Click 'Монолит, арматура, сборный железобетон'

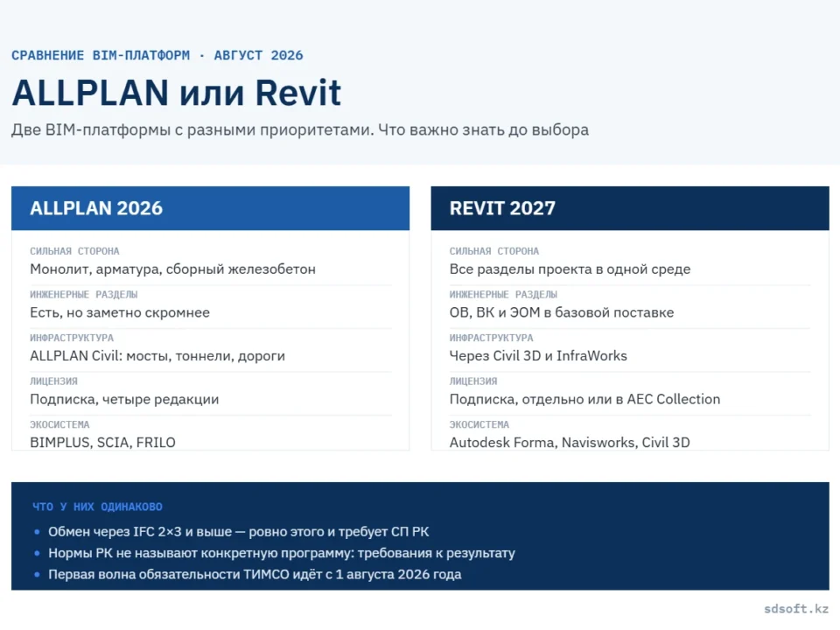point(172,269)
